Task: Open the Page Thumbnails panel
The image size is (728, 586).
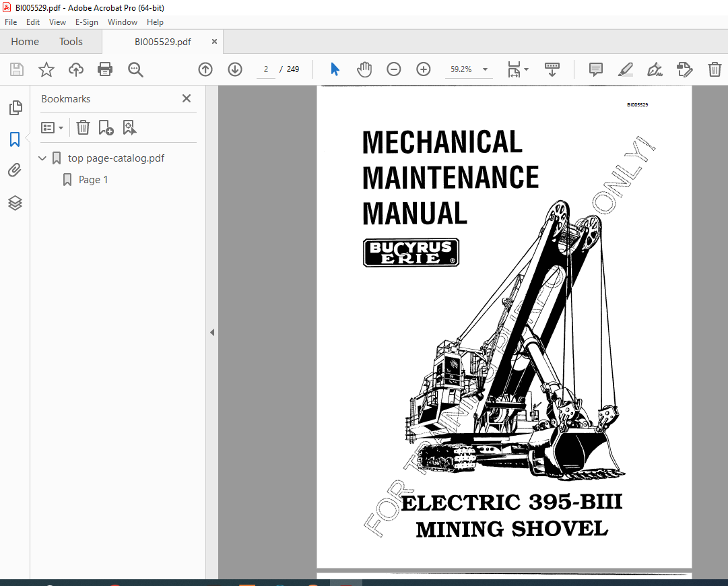Action: click(15, 108)
